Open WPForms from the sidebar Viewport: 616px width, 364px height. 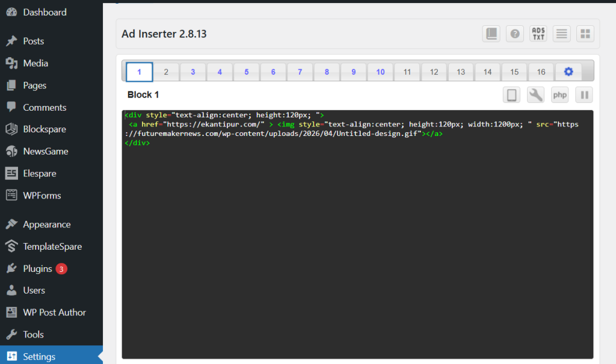[42, 196]
